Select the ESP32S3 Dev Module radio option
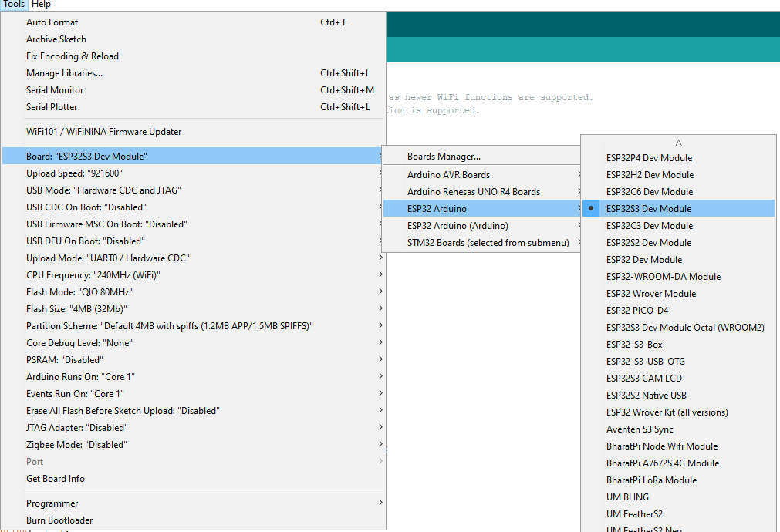This screenshot has width=780, height=532. (648, 209)
